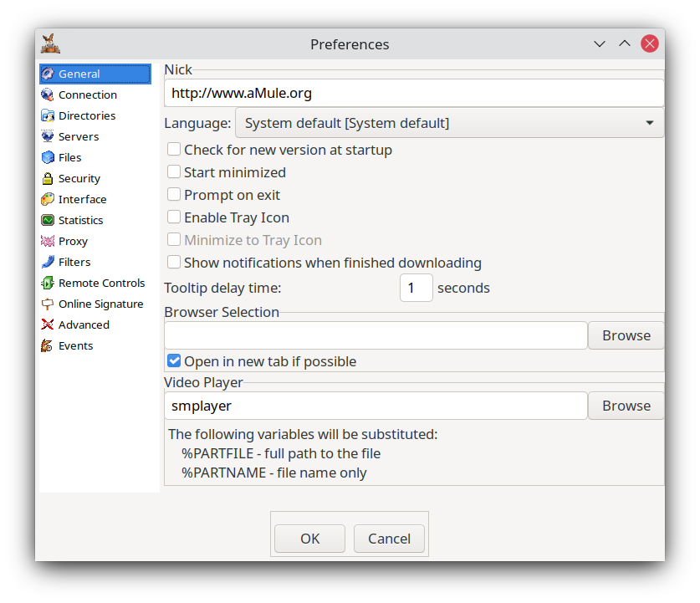The width and height of the screenshot is (700, 603).
Task: Click the Browser Selection path field
Action: click(376, 335)
